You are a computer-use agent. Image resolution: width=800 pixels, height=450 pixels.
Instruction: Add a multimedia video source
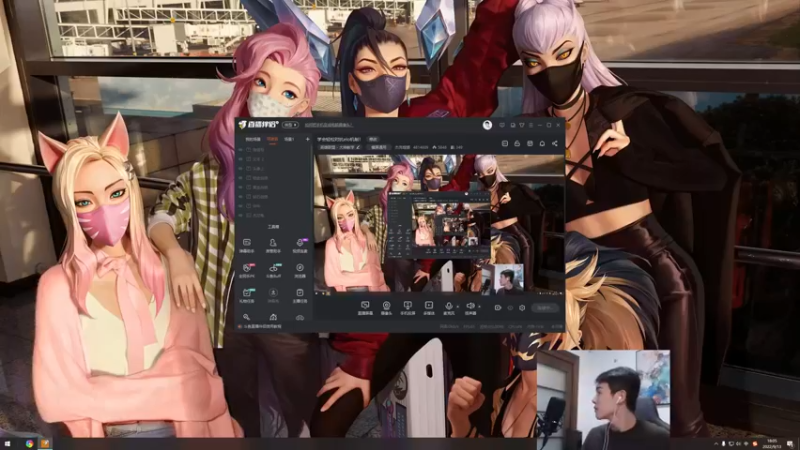pyautogui.click(x=429, y=308)
